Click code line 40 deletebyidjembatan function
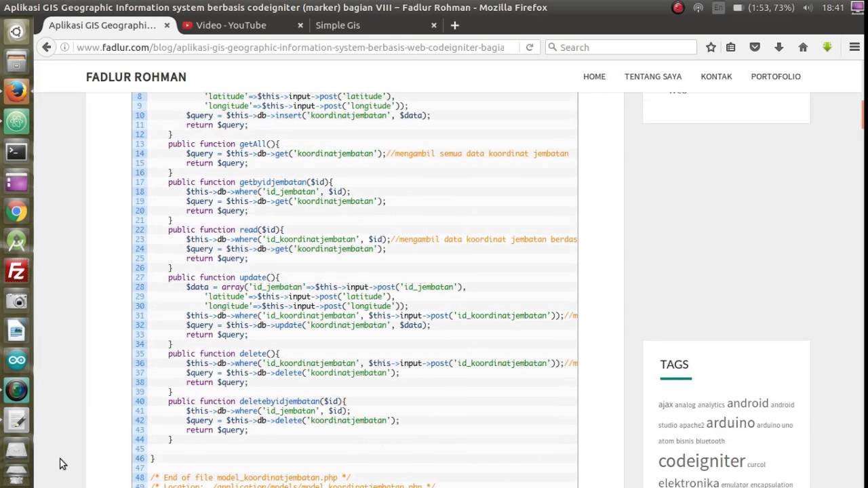868x488 pixels. point(257,401)
